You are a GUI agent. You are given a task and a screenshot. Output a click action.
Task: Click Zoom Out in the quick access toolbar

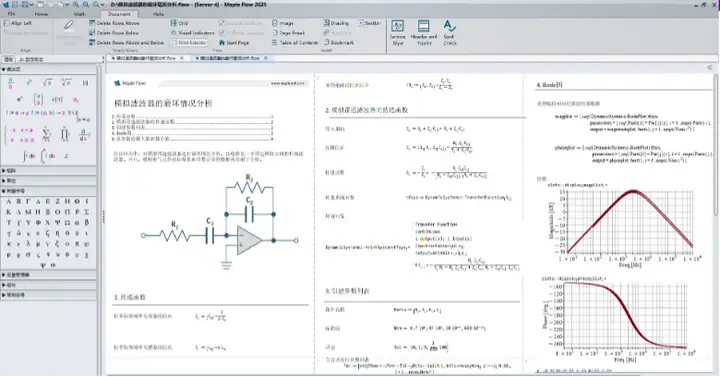(86, 5)
